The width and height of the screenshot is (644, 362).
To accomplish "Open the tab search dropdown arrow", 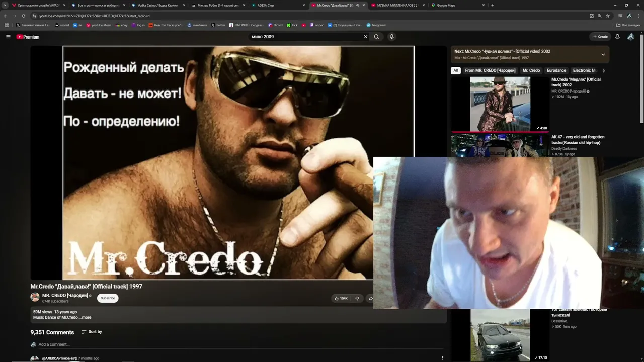I will 6,5.
